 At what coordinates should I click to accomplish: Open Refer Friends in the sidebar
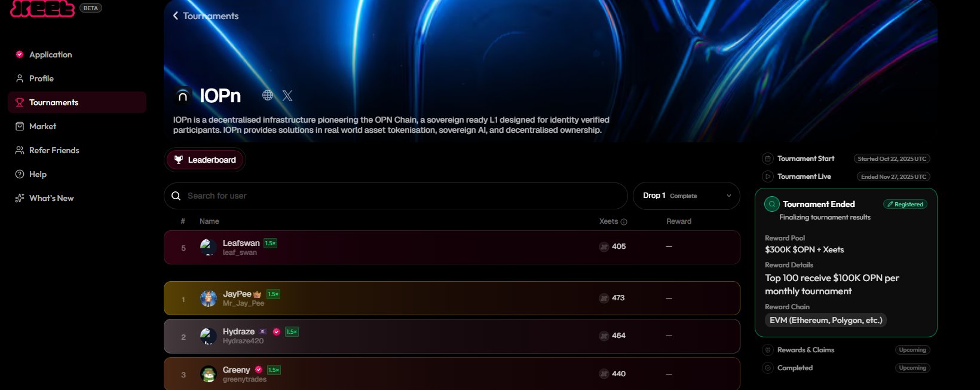(x=77, y=150)
